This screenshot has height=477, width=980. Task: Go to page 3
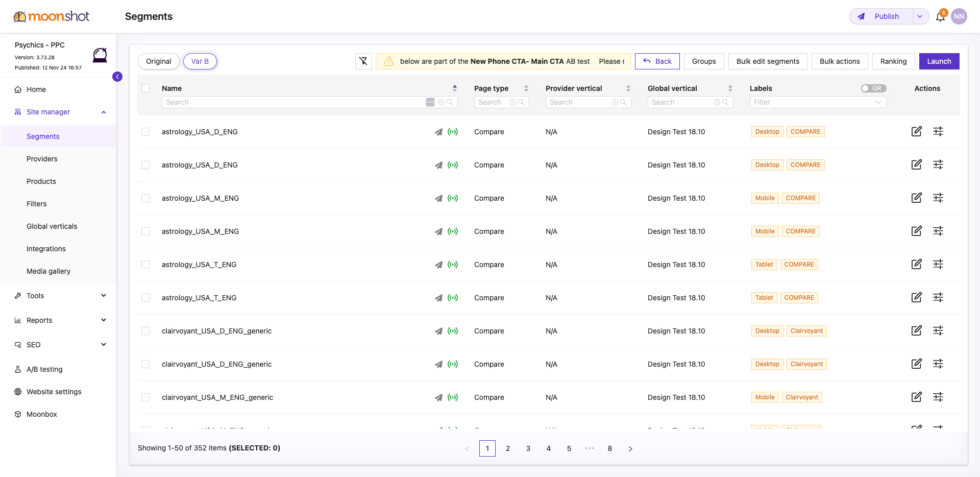[528, 448]
